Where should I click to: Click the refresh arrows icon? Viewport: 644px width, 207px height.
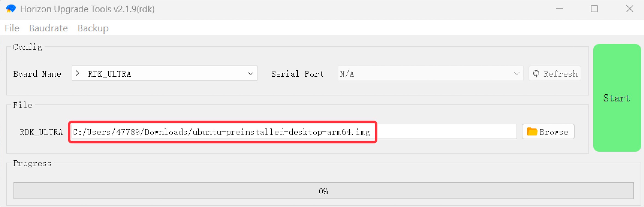tap(536, 73)
